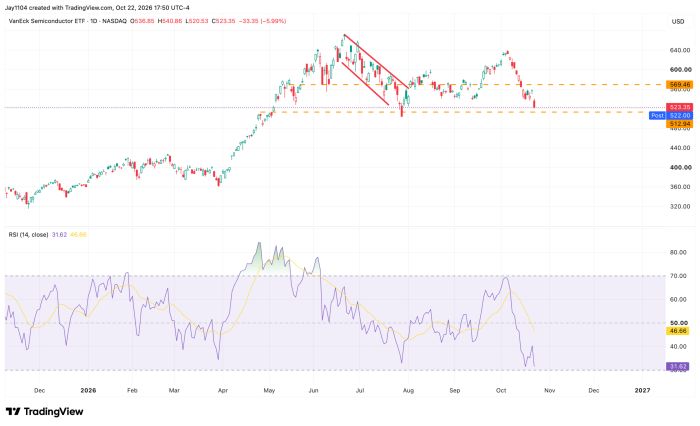This screenshot has height=426, width=700.
Task: Click the 40.00 RSI axis value
Action: [678, 347]
